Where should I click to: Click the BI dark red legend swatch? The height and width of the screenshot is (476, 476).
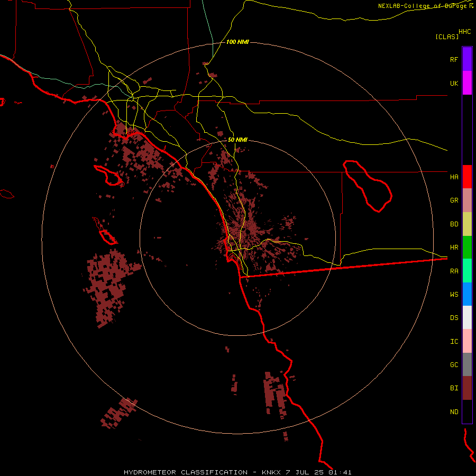coord(467,388)
